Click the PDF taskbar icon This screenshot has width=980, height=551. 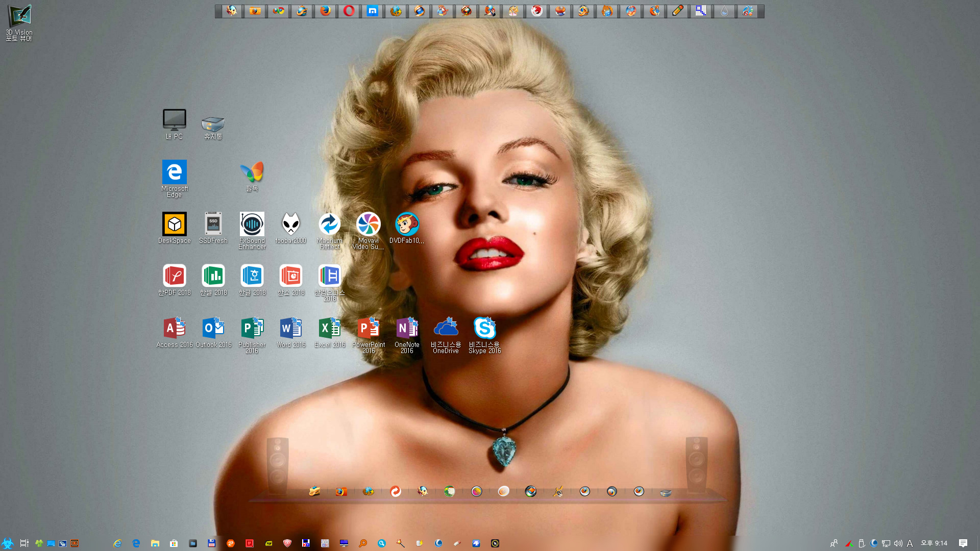point(268,543)
